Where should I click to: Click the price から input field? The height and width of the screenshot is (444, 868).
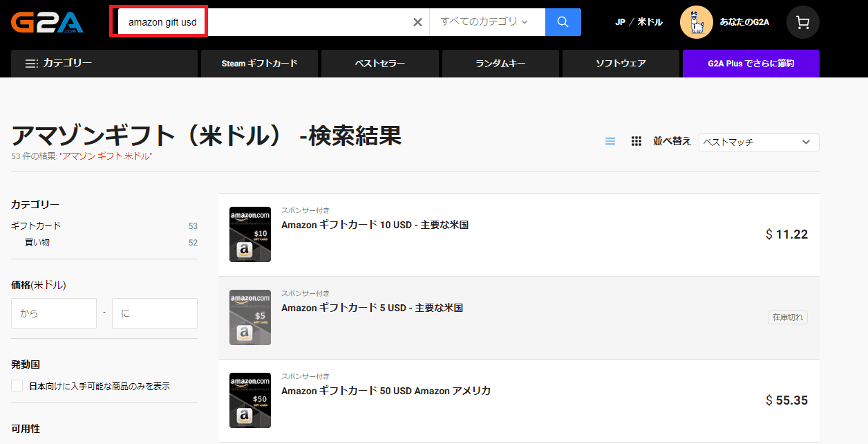coord(54,313)
